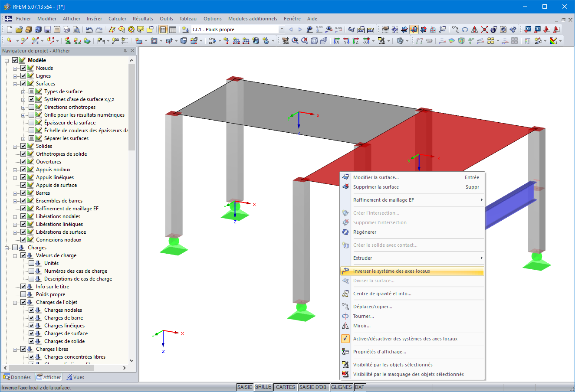
Task: Click the color panel icon
Action: pos(553,41)
